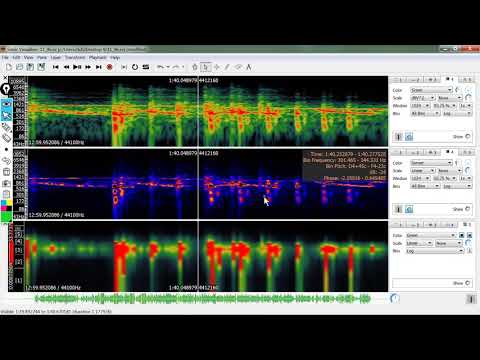Click the Open file toolbar icon
This screenshot has height=360, width=480.
pyautogui.click(x=19, y=67)
